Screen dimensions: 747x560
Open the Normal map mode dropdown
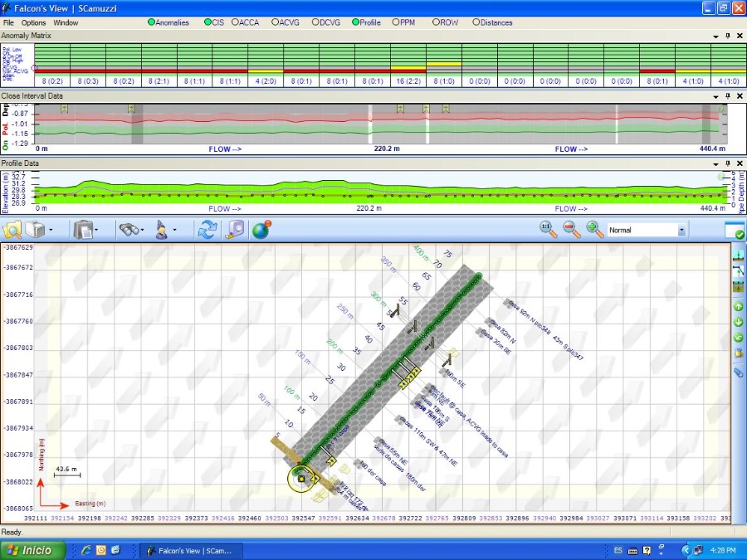[681, 230]
